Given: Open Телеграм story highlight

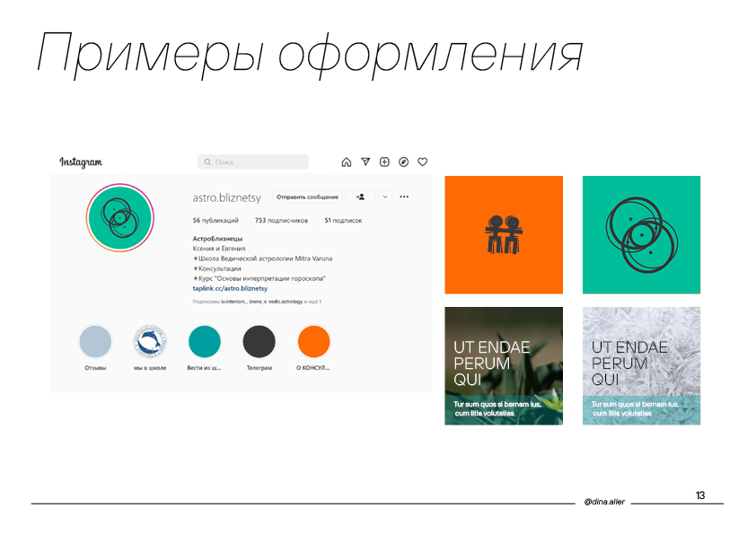Looking at the screenshot, I should coord(259,342).
